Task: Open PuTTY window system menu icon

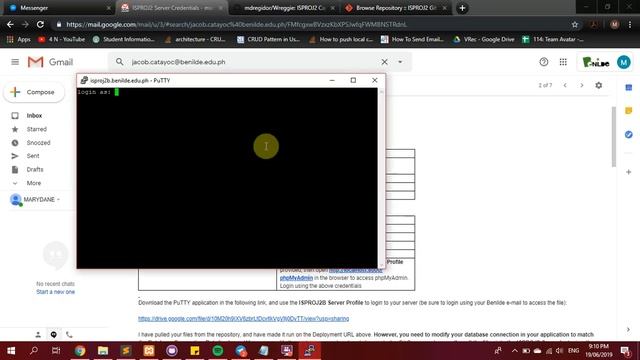Action: tap(84, 80)
